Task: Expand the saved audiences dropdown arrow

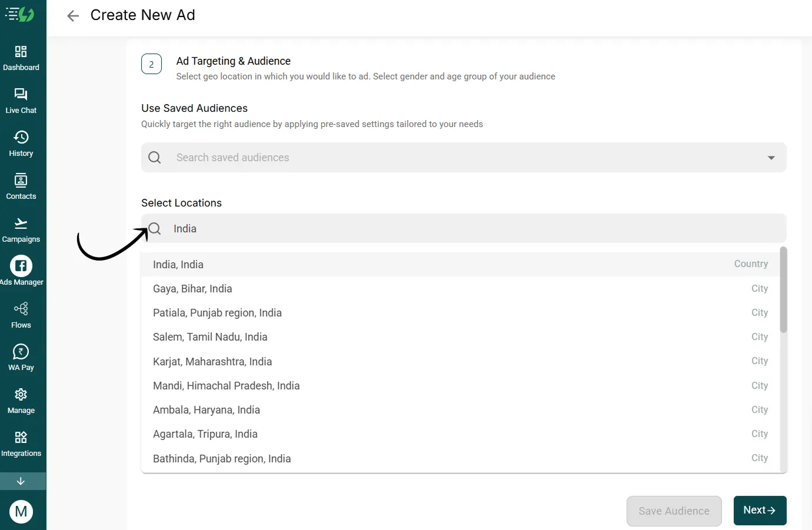Action: pyautogui.click(x=771, y=158)
